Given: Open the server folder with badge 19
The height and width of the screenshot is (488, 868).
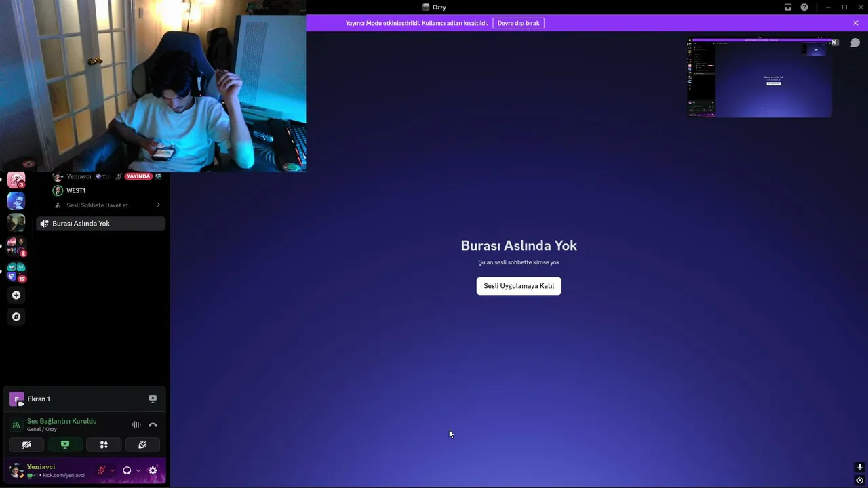Looking at the screenshot, I should [x=16, y=271].
